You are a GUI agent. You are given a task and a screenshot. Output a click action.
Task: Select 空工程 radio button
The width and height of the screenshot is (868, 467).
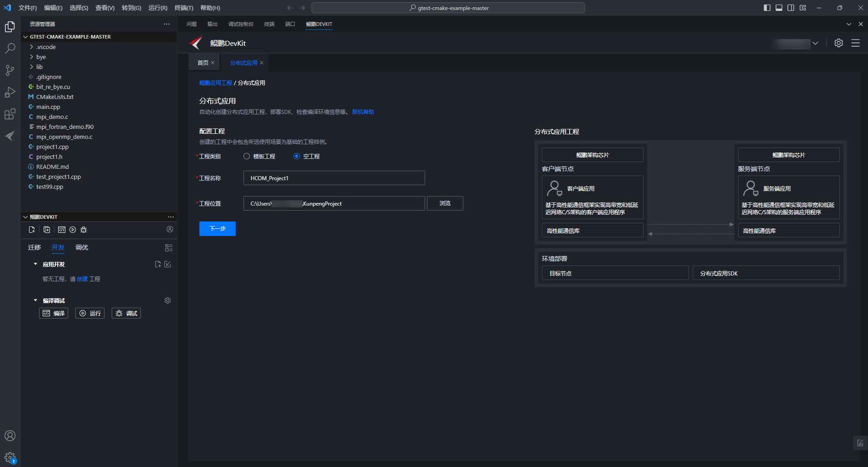(x=297, y=156)
